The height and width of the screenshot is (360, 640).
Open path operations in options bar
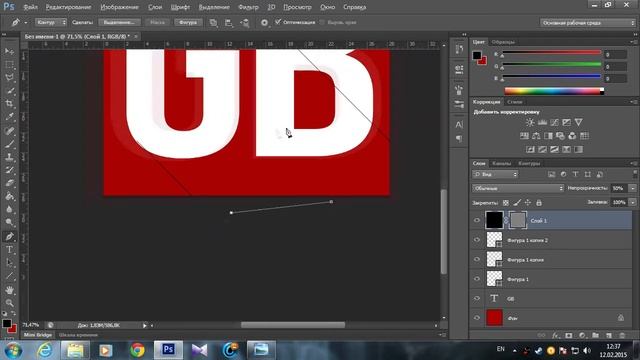pyautogui.click(x=213, y=23)
